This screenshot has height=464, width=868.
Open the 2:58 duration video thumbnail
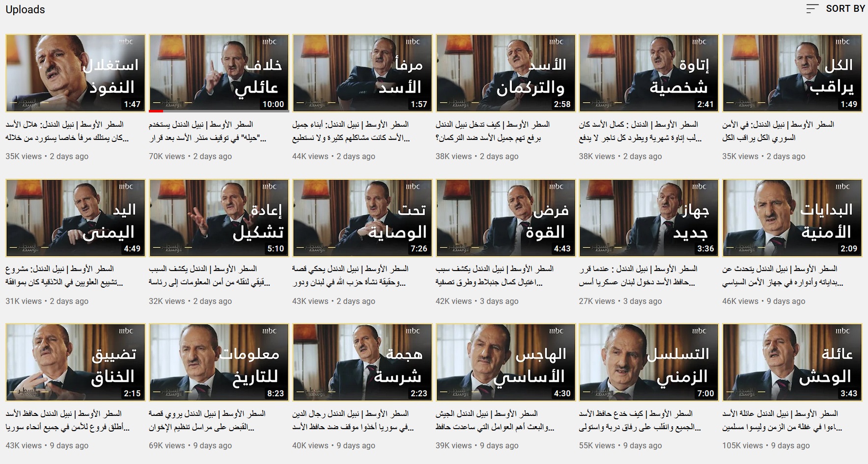tap(506, 73)
